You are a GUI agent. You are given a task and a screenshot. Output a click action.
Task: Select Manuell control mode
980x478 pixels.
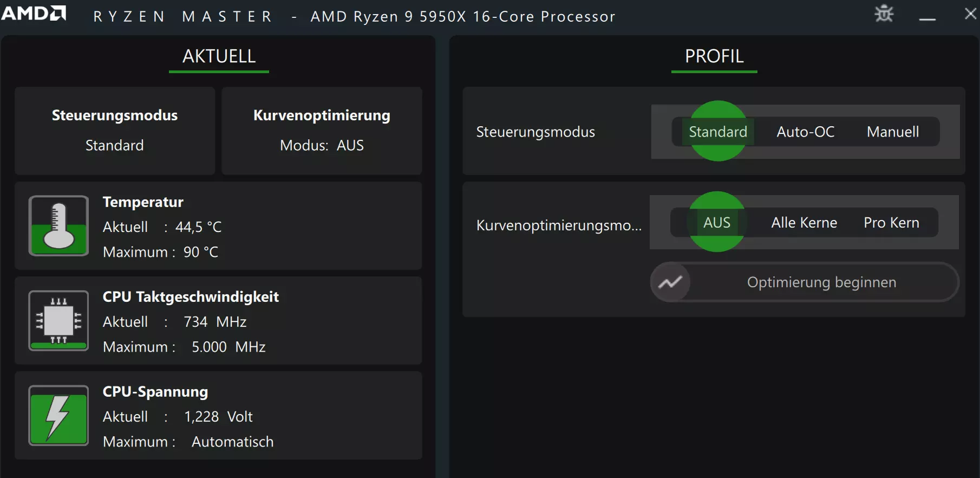pyautogui.click(x=893, y=132)
